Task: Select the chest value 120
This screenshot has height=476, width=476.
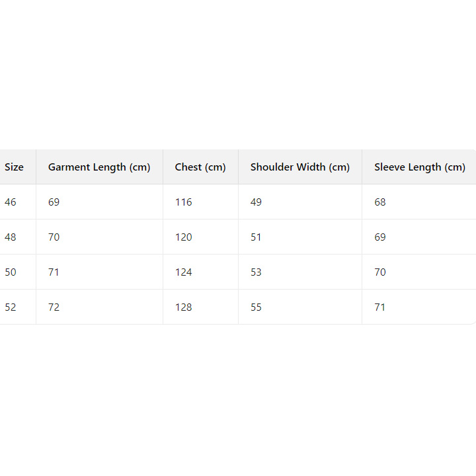Action: click(184, 237)
